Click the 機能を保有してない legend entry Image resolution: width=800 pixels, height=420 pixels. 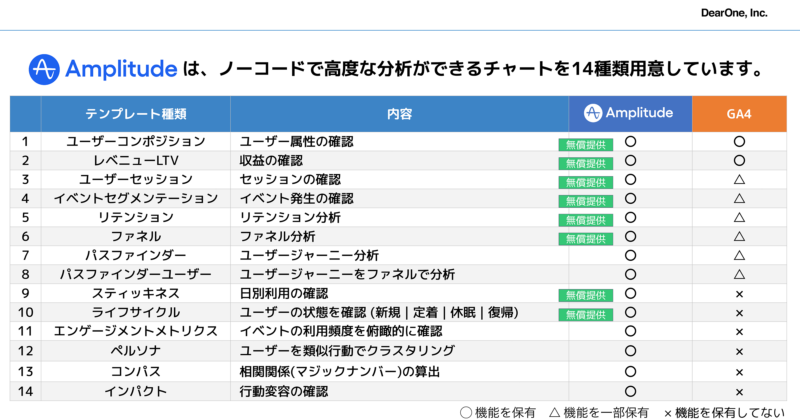(724, 412)
